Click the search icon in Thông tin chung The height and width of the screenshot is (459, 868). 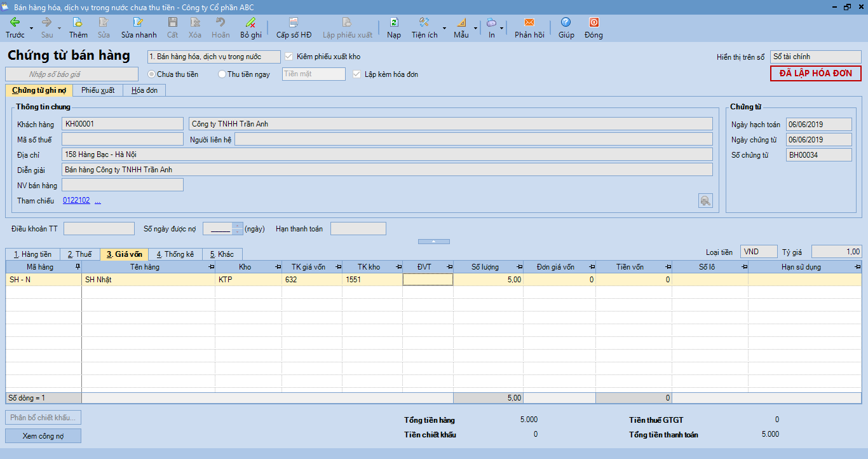pos(705,201)
